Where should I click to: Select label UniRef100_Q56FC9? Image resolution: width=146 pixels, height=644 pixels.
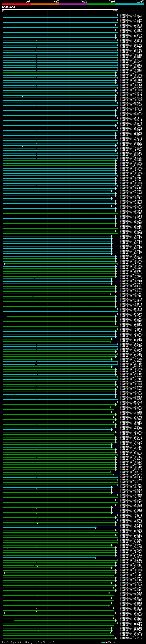[131, 562]
